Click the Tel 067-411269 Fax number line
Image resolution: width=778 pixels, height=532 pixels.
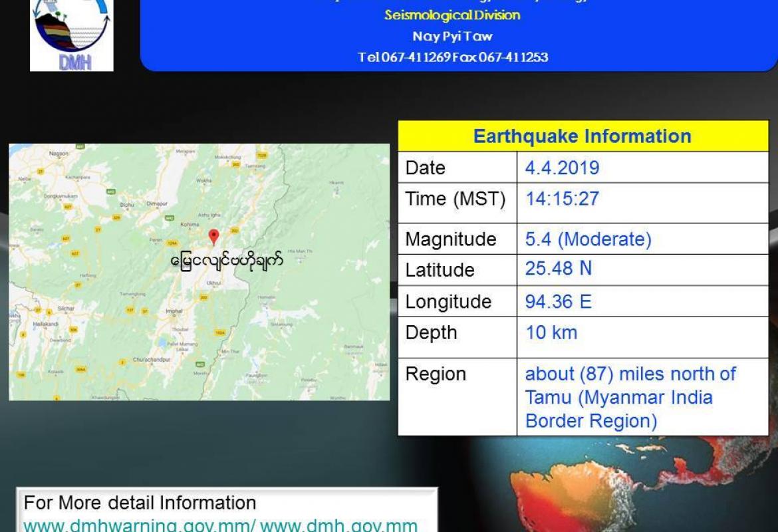(453, 57)
